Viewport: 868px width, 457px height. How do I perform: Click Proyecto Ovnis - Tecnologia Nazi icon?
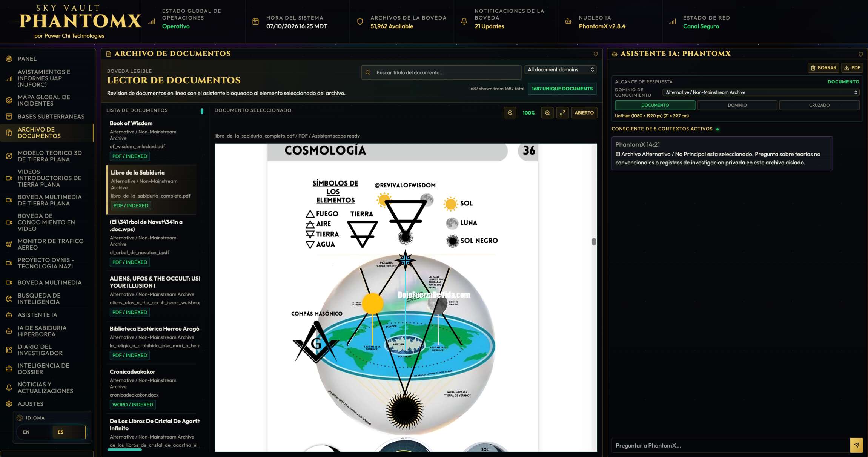pos(9,263)
